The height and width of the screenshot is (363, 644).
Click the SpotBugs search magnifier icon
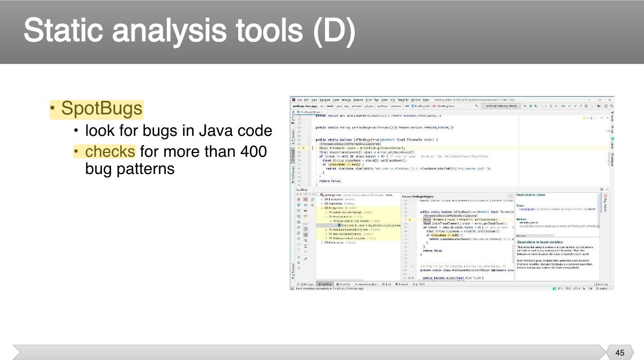click(x=305, y=241)
